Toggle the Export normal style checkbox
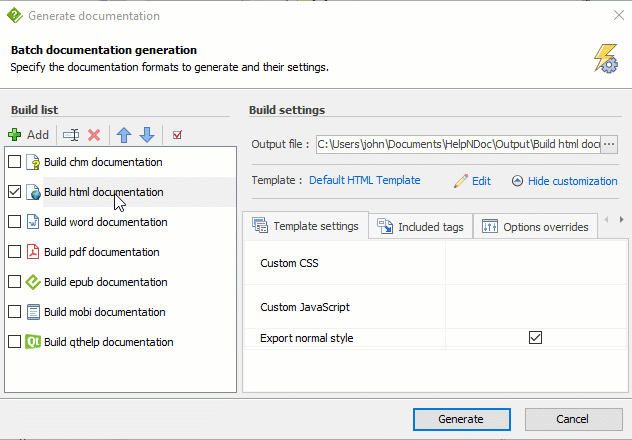 click(535, 338)
